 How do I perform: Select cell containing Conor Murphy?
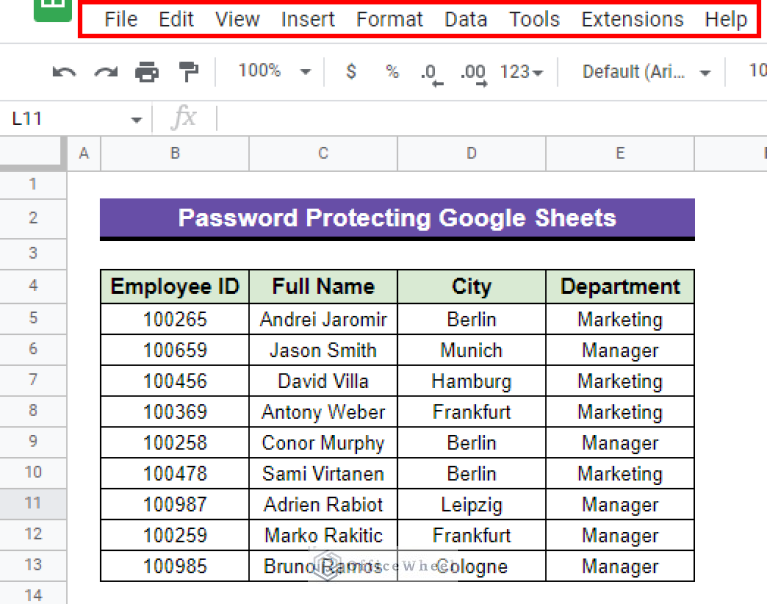323,443
